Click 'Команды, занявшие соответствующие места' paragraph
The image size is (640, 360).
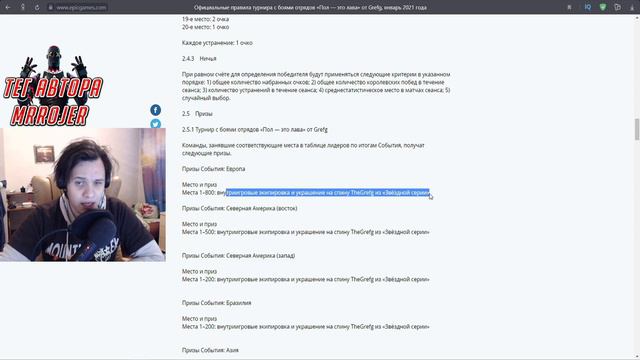coord(303,149)
